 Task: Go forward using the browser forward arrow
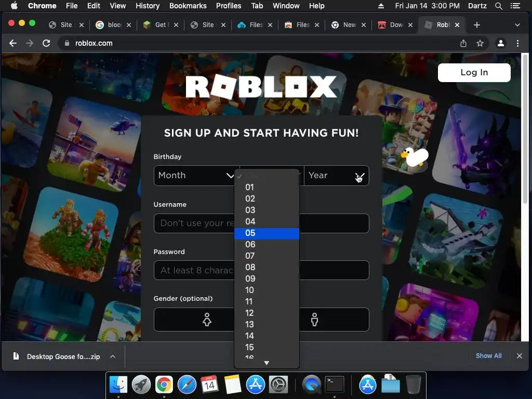[30, 43]
